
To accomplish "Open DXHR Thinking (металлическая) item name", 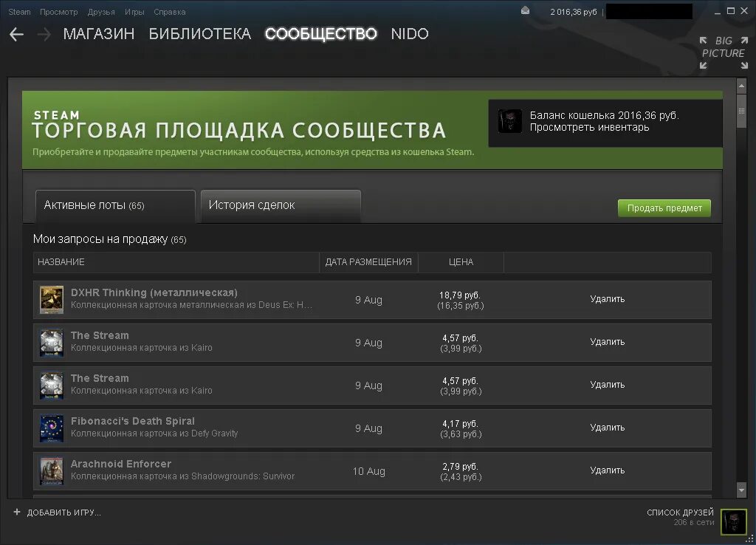I will click(154, 292).
